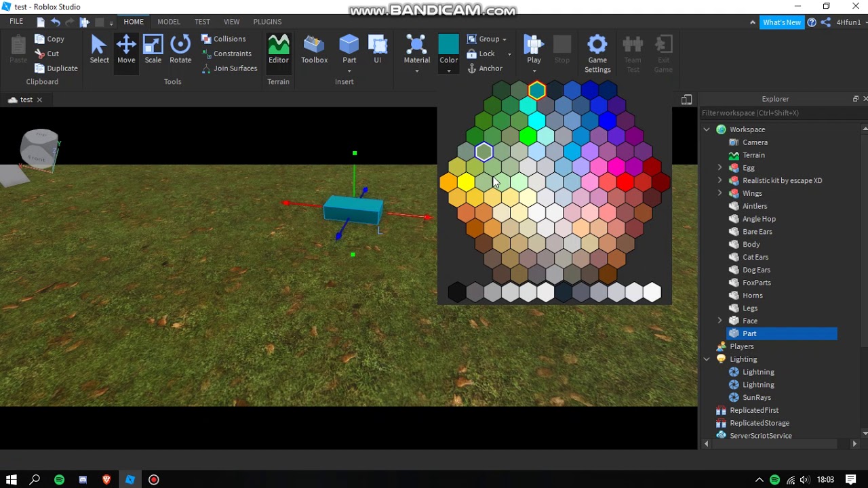
Task: Expand the Egg model node
Action: (719, 168)
